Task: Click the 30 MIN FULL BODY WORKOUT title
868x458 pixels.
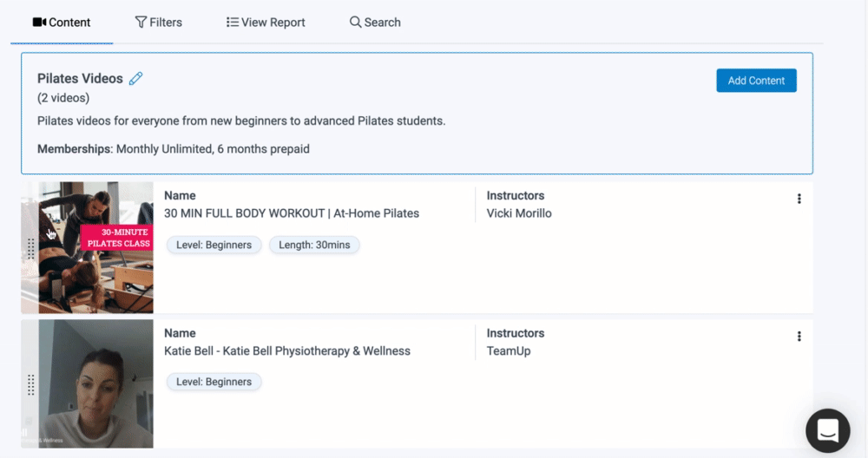Action: [292, 213]
